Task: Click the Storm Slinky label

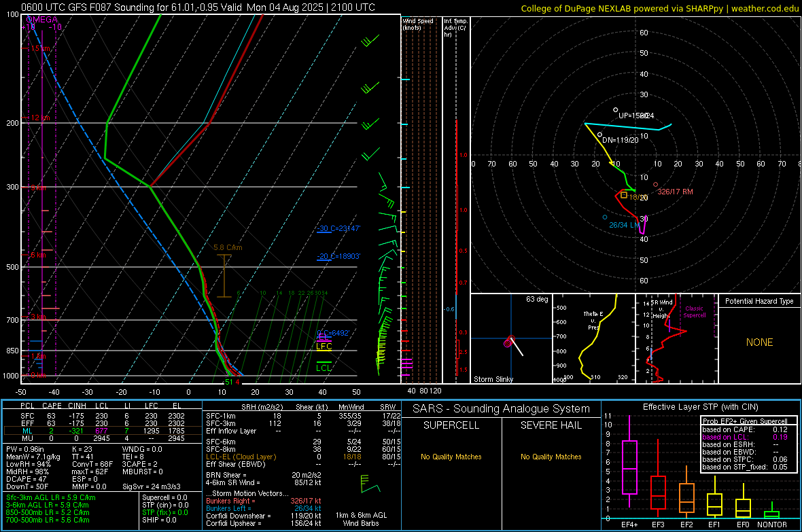Action: 493,379
